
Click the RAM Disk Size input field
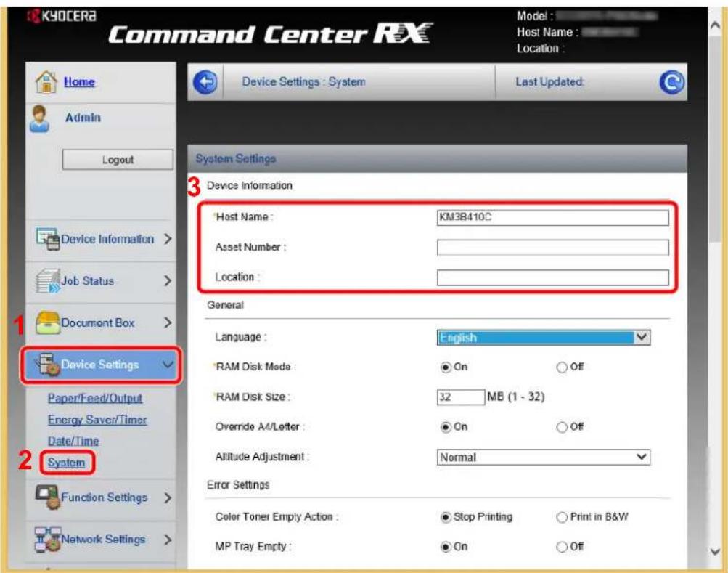(461, 397)
